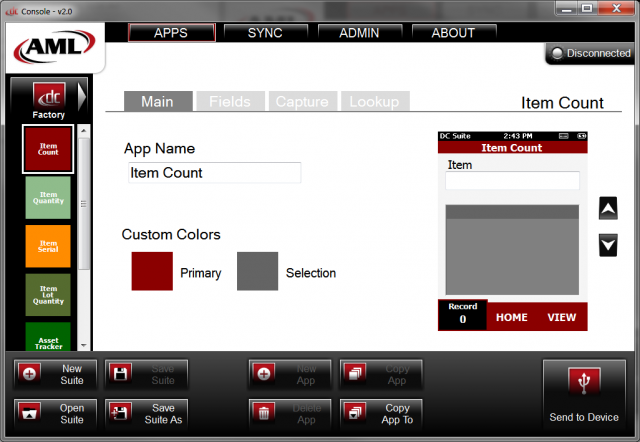Click the Save Suite button
The image size is (640, 442).
coord(147,374)
